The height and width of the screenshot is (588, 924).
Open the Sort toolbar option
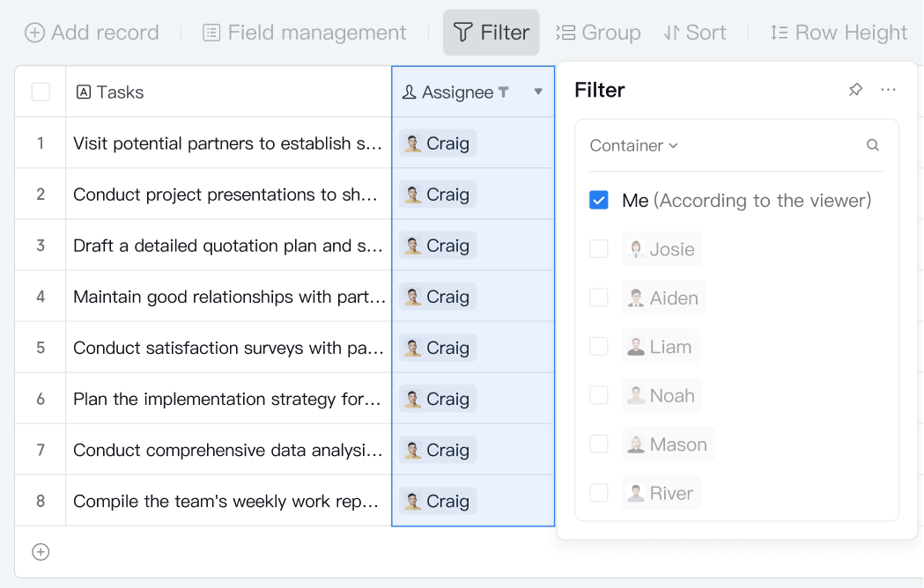point(695,33)
